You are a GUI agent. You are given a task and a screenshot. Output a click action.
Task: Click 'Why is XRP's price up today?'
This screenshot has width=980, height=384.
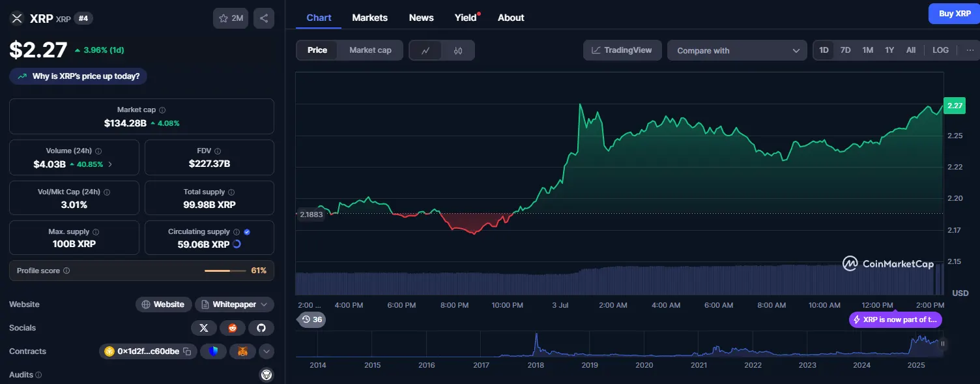[78, 76]
